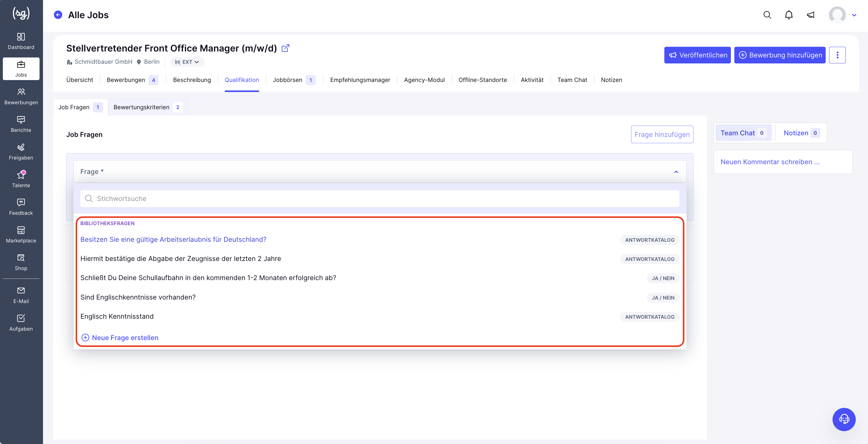Open the megaphone announcements icon

[x=810, y=15]
